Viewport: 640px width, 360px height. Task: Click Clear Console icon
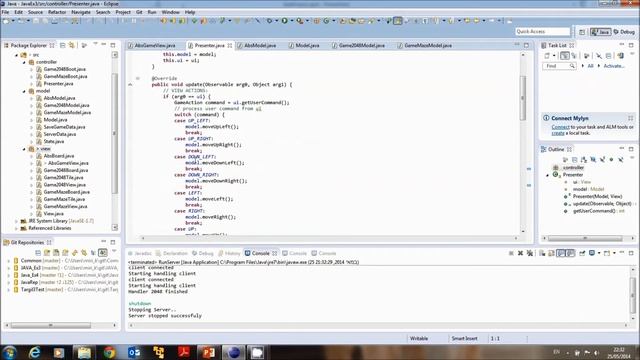click(542, 253)
